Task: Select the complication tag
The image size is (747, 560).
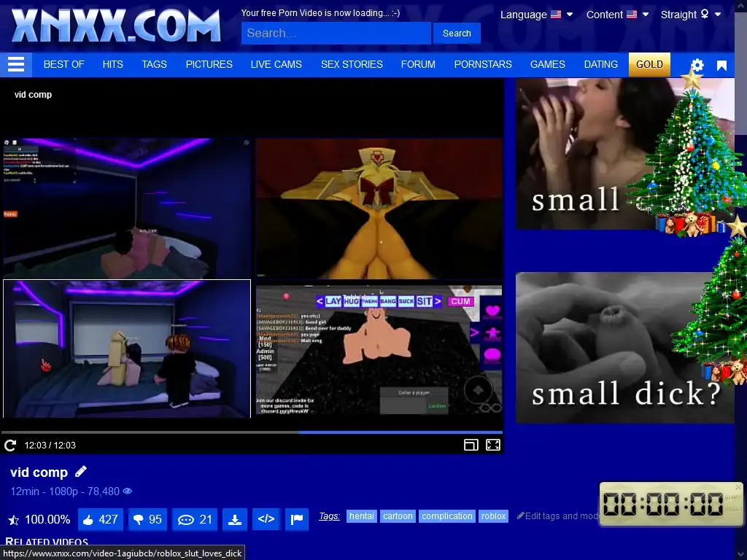Action: pyautogui.click(x=447, y=516)
